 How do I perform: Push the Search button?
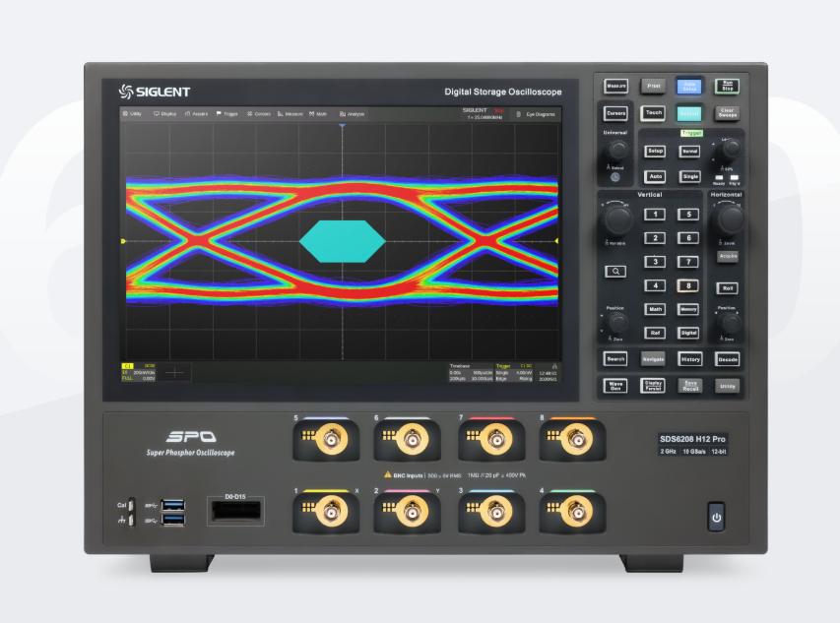point(616,359)
